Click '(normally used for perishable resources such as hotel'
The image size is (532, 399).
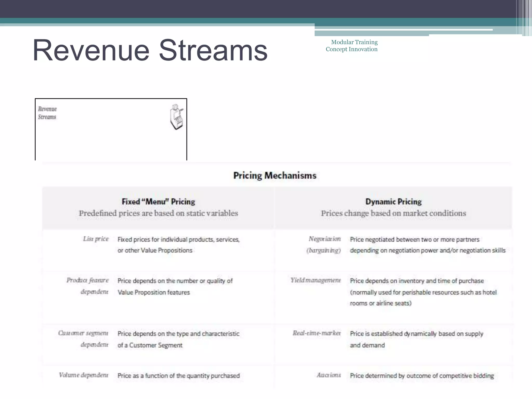pos(423,292)
